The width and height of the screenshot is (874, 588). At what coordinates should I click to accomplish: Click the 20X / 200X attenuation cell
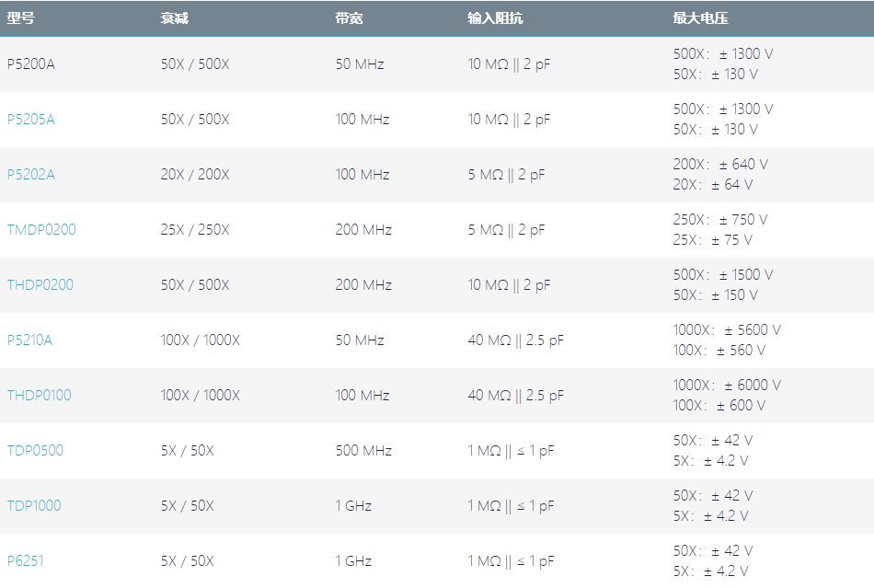[195, 175]
